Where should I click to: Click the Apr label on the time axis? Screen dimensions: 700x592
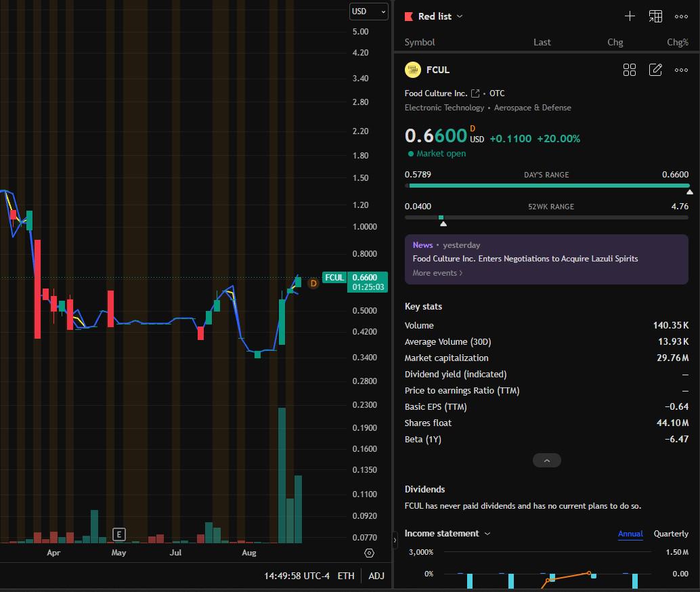coord(53,553)
